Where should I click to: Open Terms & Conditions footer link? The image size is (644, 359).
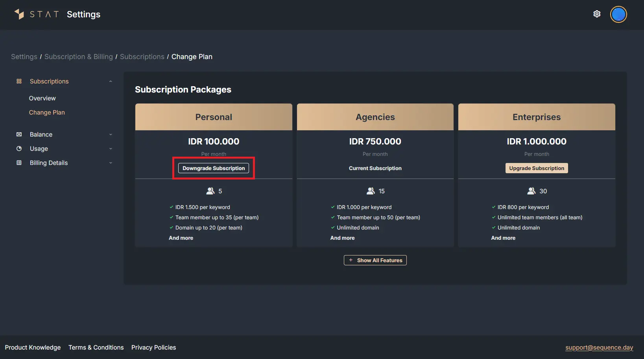(x=96, y=347)
